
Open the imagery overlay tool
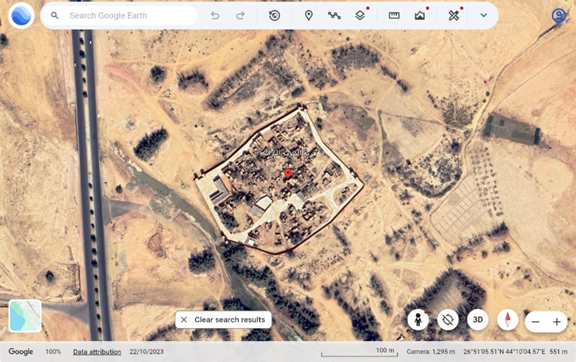420,15
